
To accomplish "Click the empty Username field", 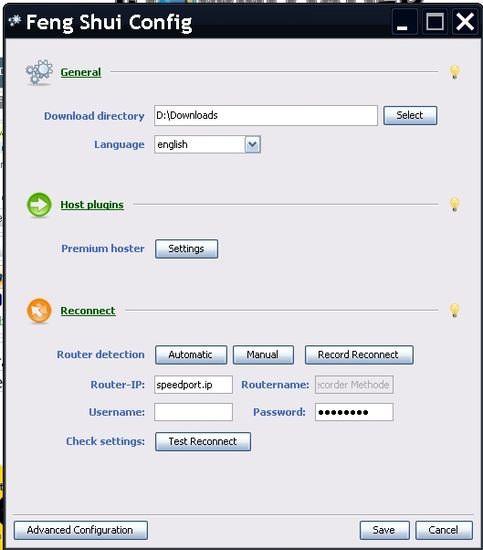I will (193, 412).
